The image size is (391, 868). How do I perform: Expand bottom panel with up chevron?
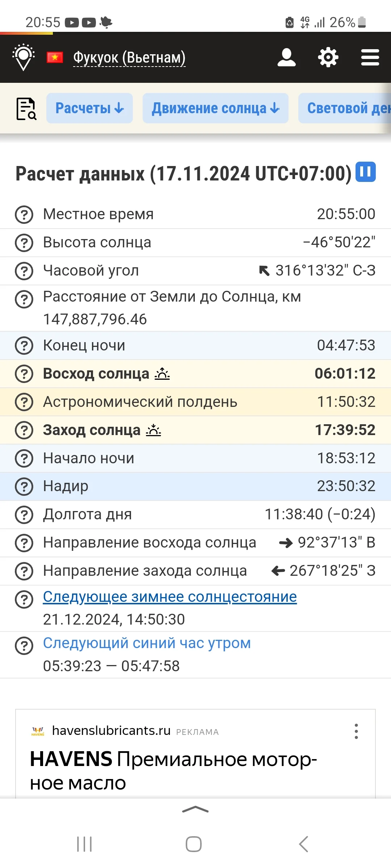(195, 809)
